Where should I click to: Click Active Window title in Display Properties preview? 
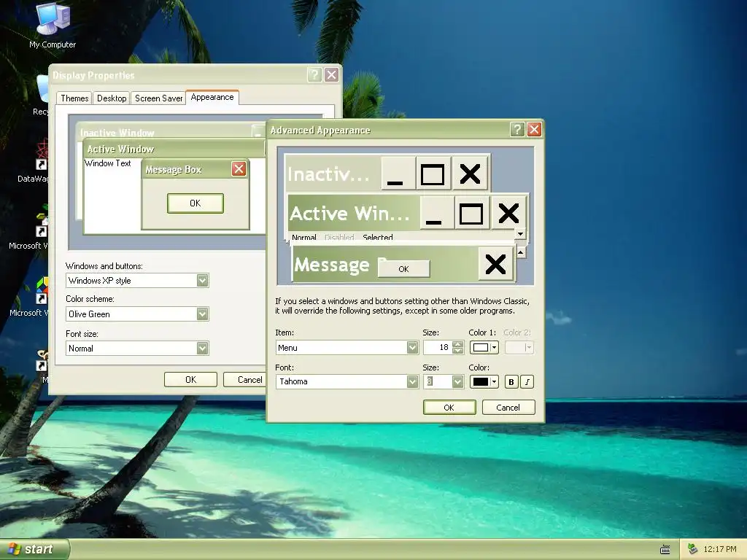click(120, 149)
